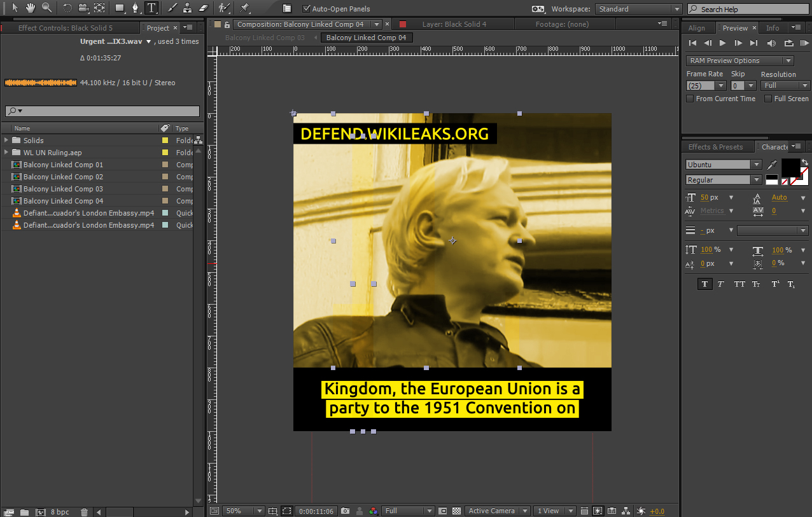The image size is (812, 517).
Task: Click the black fill color swatch
Action: click(790, 167)
